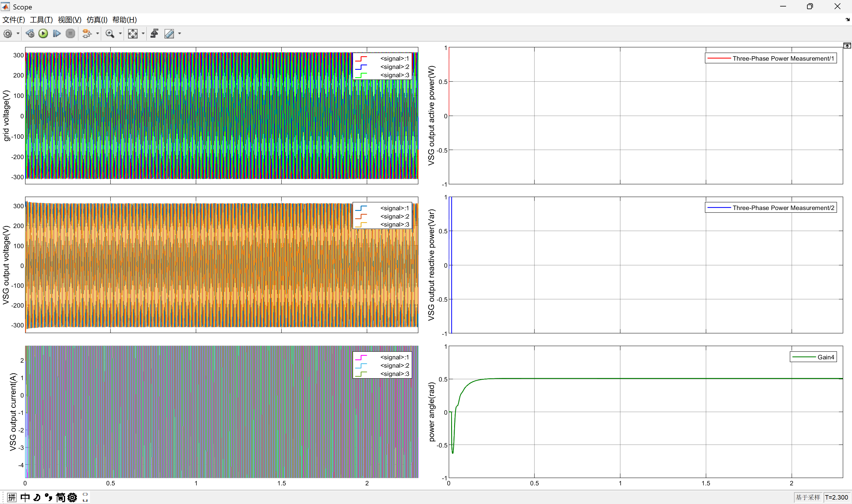The width and height of the screenshot is (852, 504).
Task: Click the highlight Simulink block icon
Action: tap(87, 34)
